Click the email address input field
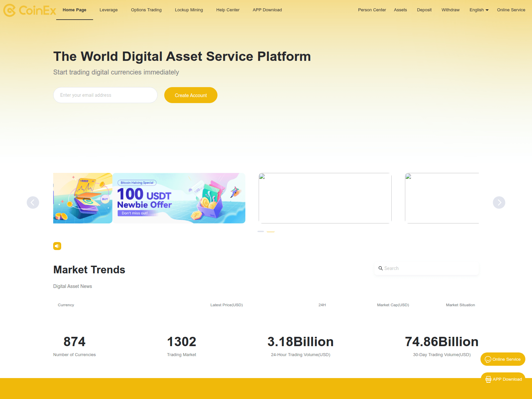532x399 pixels. [105, 95]
